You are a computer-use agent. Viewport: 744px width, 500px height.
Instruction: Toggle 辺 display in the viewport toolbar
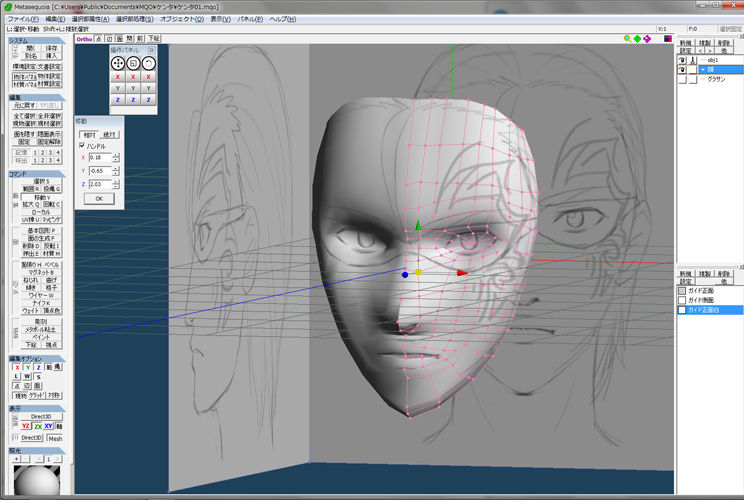point(109,39)
